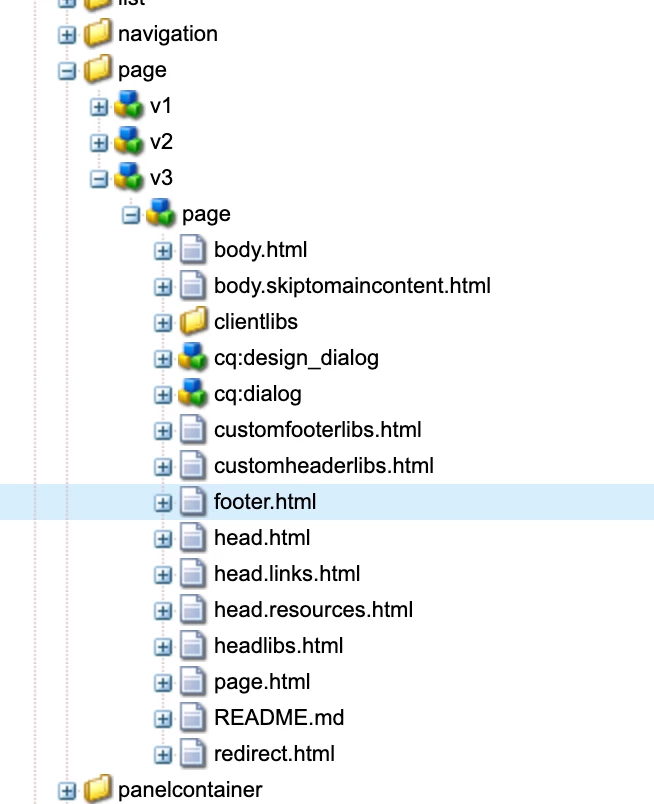This screenshot has height=804, width=654.
Task: Click the redirect.html file icon
Action: [x=193, y=753]
